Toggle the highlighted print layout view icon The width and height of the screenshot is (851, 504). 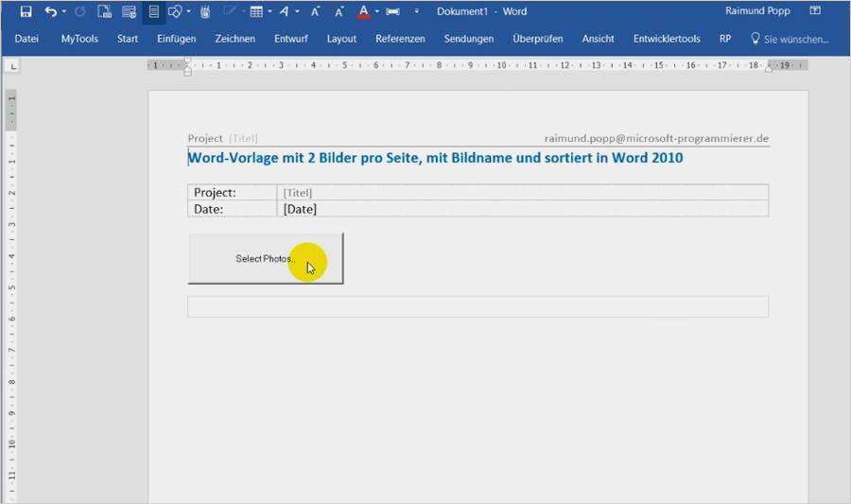[154, 11]
